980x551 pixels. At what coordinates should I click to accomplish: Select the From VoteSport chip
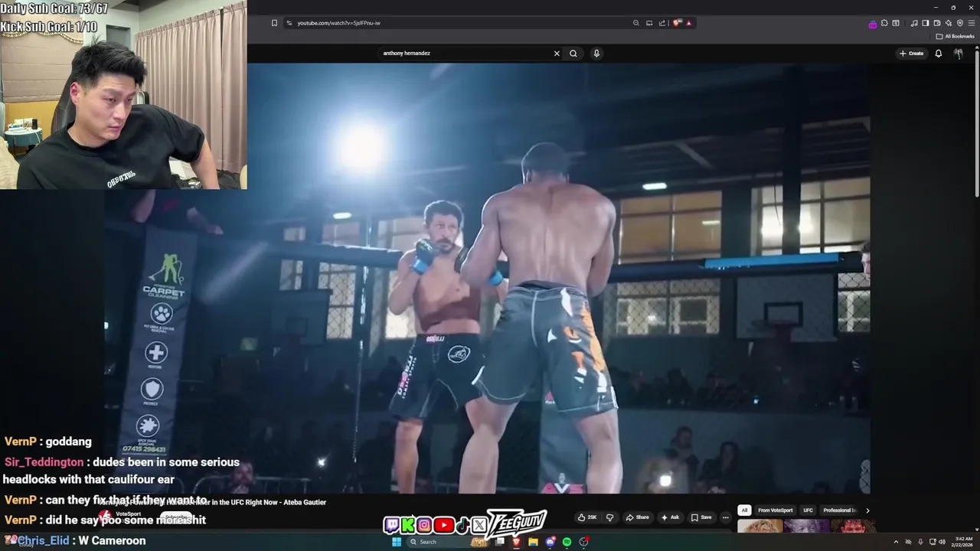[776, 510]
